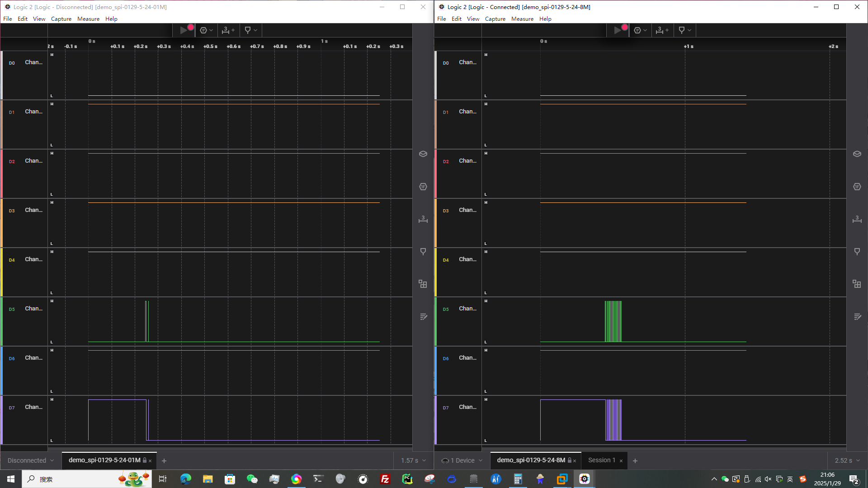Image resolution: width=868 pixels, height=488 pixels.
Task: Open the 1.57 s duration dropdown
Action: click(413, 460)
